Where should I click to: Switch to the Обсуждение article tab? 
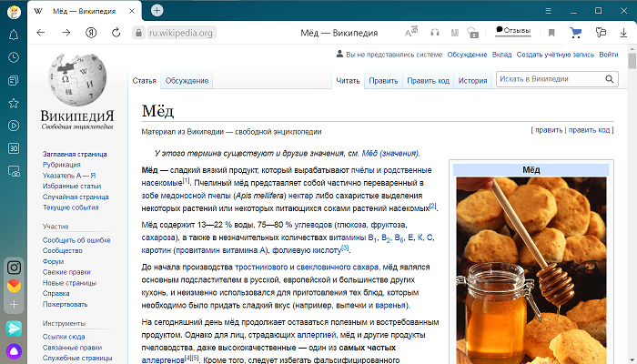(x=187, y=80)
